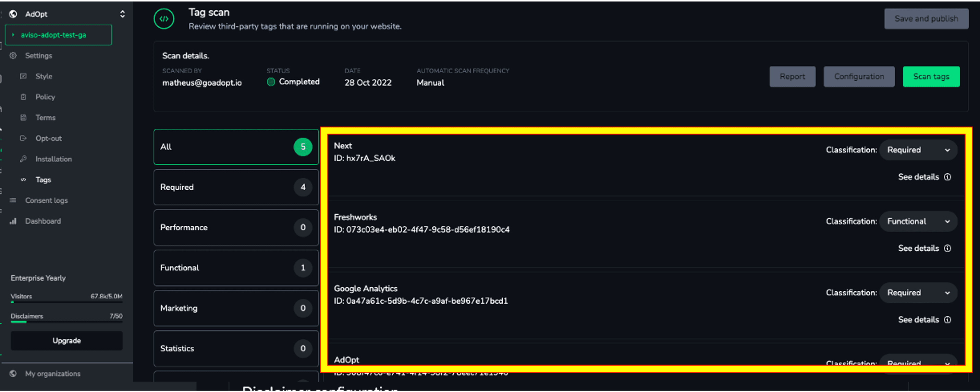Screen dimensions: 980x392
Task: Click the Enterprise Yearly plan label
Action: point(38,278)
